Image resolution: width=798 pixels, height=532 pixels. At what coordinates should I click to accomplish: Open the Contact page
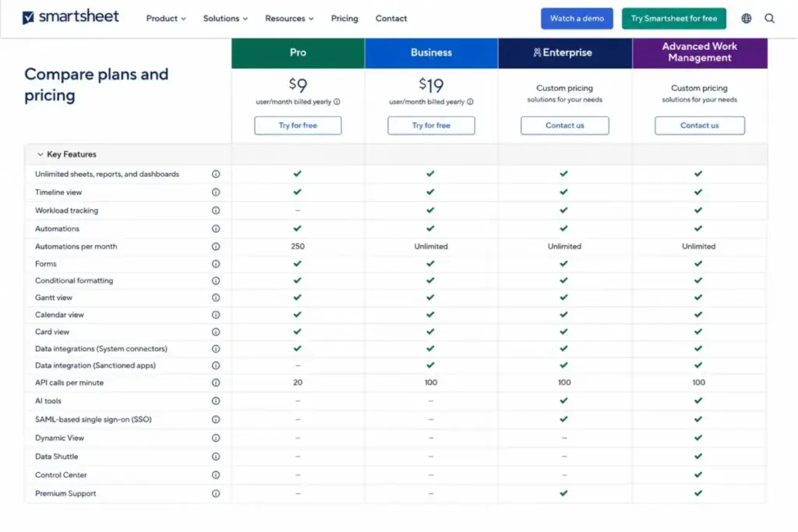point(391,19)
